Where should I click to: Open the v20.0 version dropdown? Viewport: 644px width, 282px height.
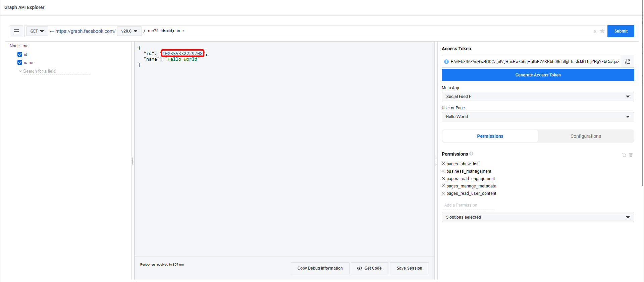pos(129,31)
